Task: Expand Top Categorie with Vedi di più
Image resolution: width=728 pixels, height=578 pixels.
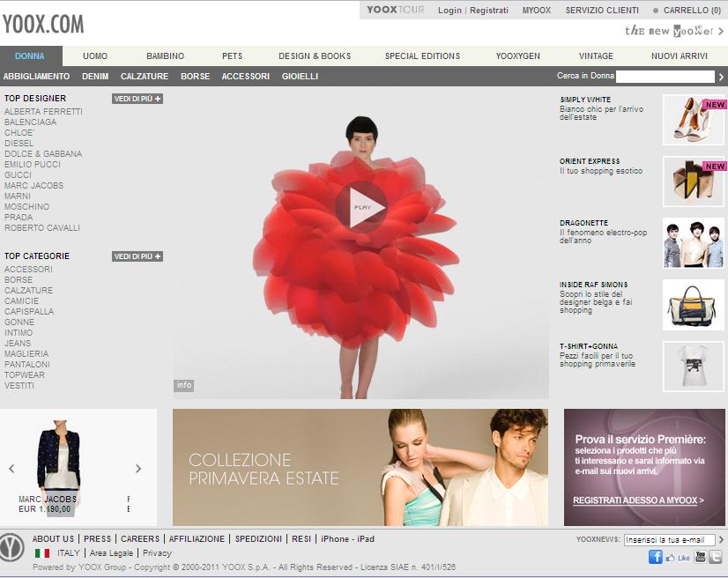Action: [137, 256]
